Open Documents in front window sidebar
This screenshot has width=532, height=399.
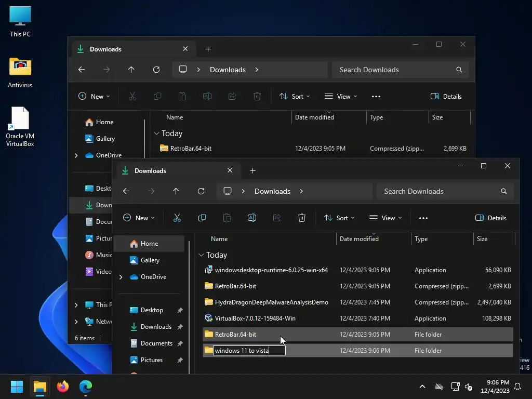pos(151,343)
